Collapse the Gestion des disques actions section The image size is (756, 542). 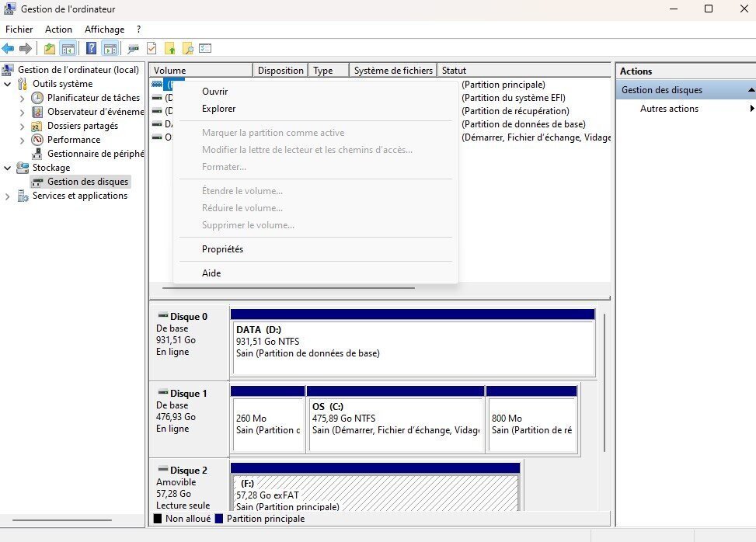[x=751, y=90]
